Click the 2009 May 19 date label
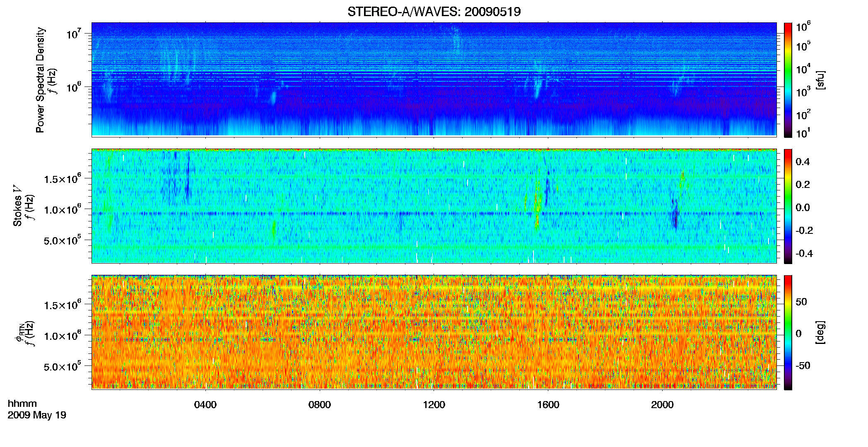Viewport: 868px width, 447px height. (x=37, y=415)
